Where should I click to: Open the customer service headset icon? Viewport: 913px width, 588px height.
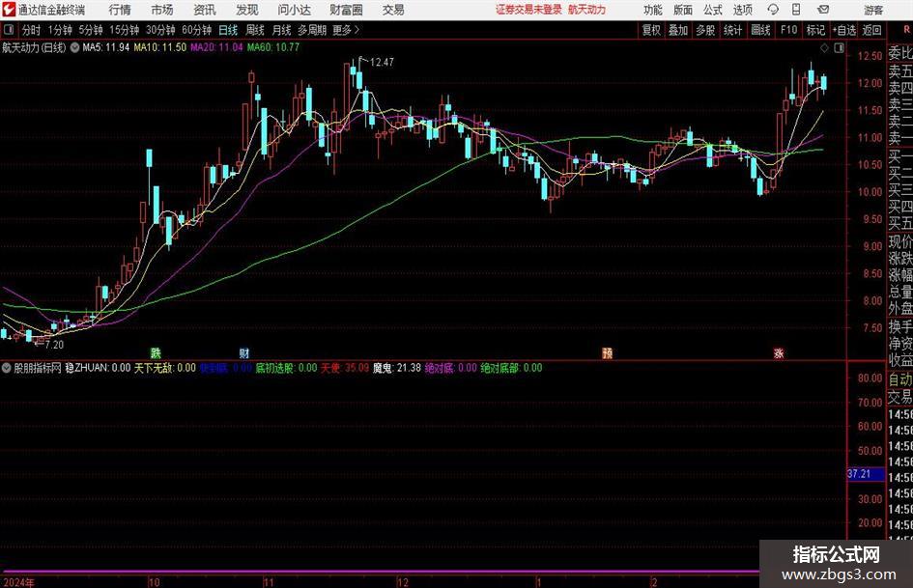click(773, 10)
